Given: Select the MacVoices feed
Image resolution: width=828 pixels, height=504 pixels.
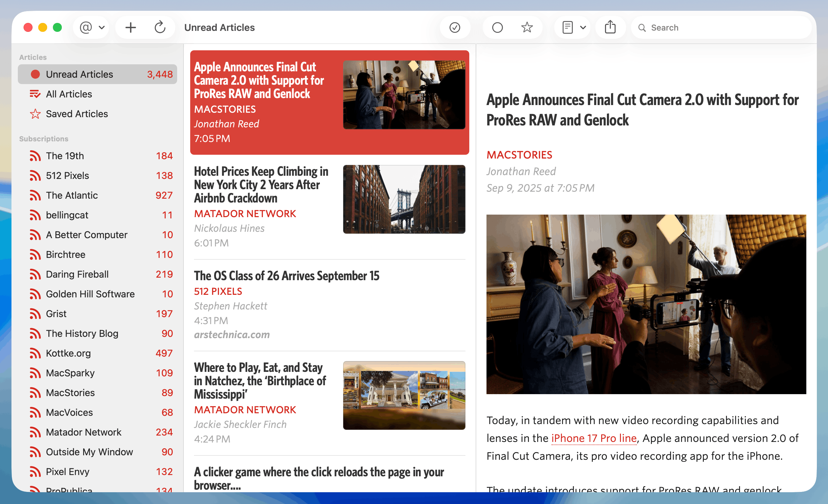Looking at the screenshot, I should pyautogui.click(x=97, y=412).
